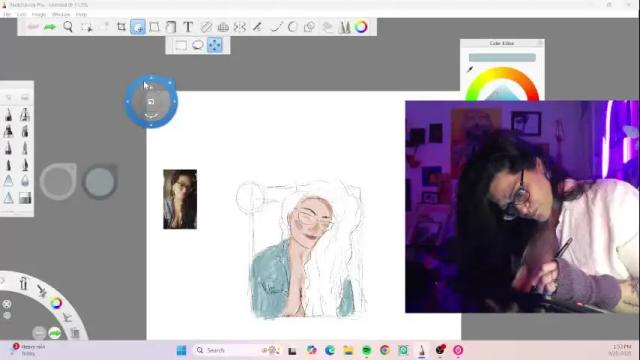Select the Text tool

coord(188,27)
